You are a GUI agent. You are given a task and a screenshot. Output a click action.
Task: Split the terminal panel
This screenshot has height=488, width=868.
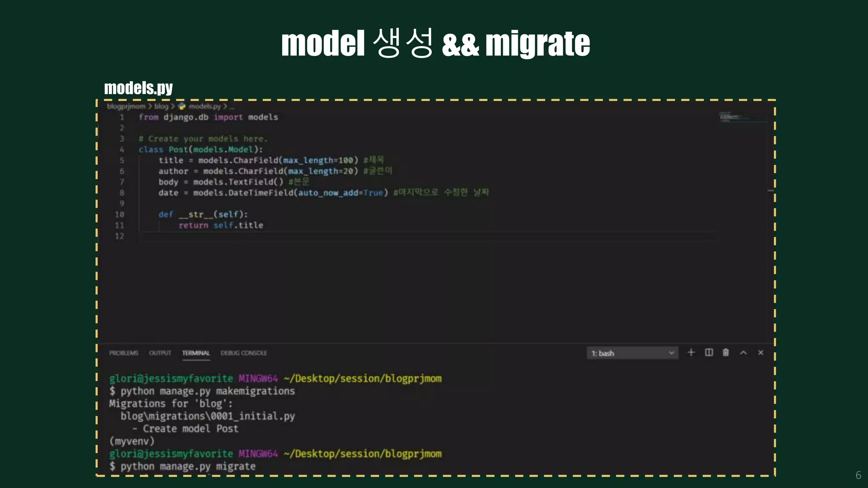[709, 352]
